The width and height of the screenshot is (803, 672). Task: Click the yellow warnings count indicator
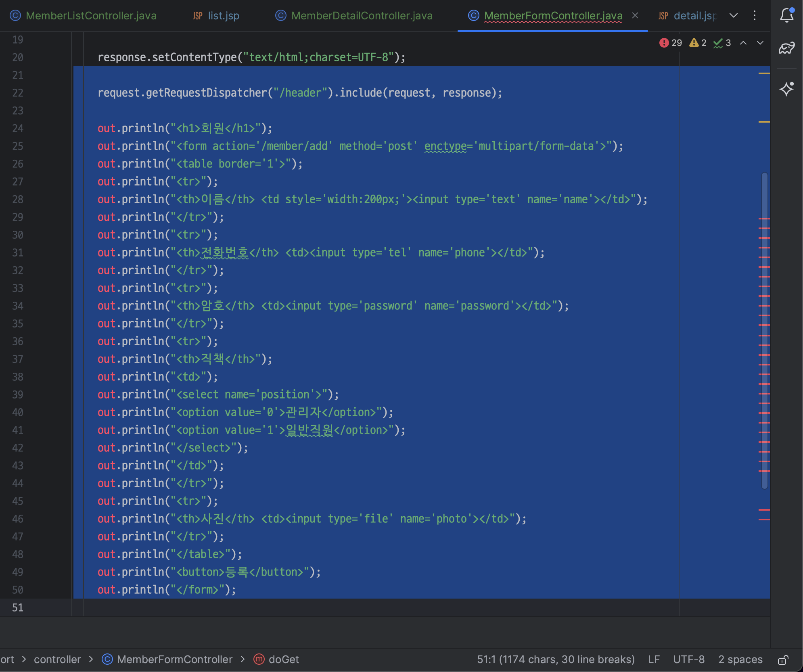(x=698, y=43)
